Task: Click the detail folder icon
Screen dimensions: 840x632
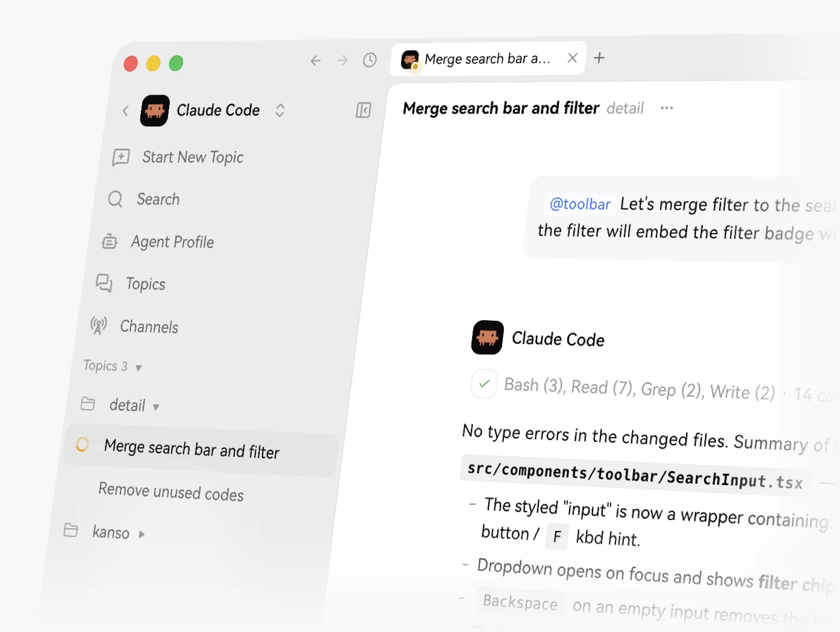Action: [88, 403]
